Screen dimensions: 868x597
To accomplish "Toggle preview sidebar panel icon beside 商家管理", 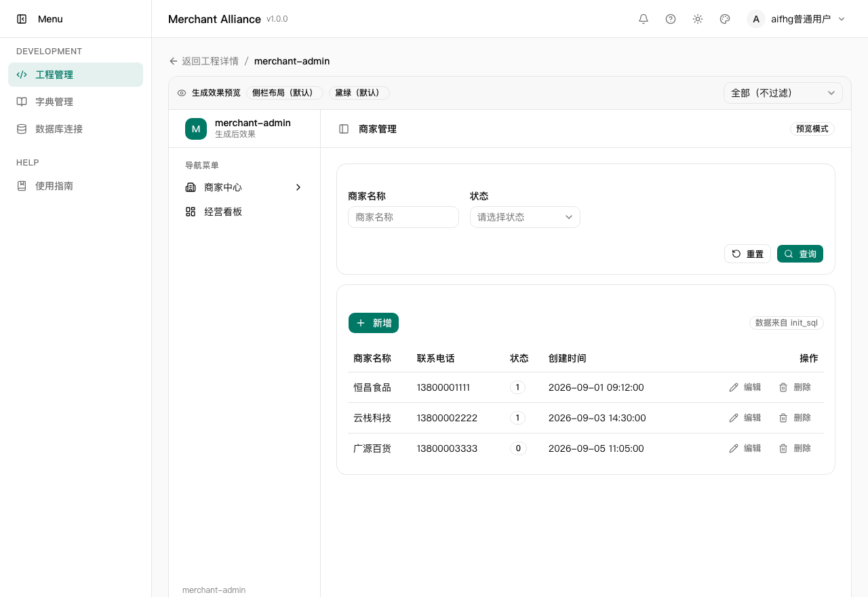I will coord(344,129).
